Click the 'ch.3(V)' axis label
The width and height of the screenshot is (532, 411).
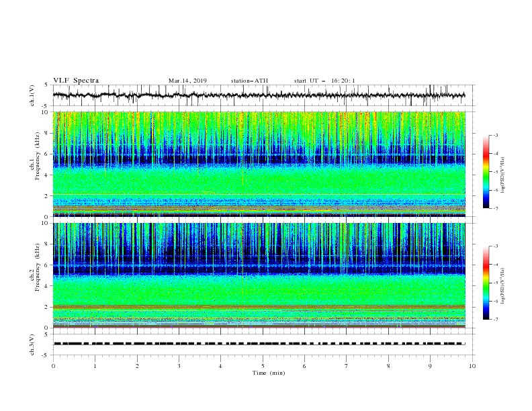[32, 345]
